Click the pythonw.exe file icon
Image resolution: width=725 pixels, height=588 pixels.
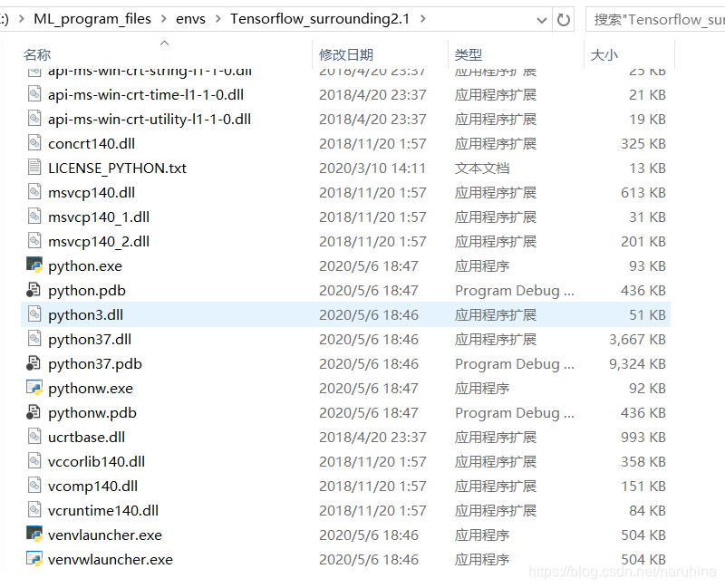click(34, 388)
